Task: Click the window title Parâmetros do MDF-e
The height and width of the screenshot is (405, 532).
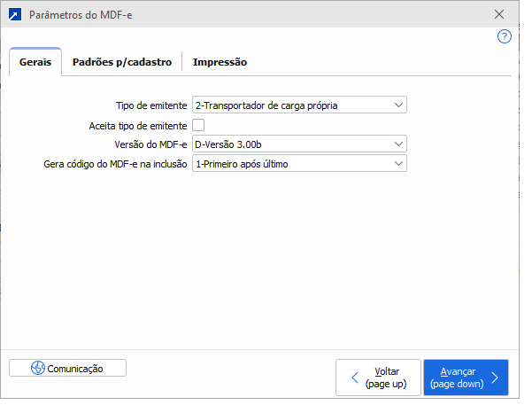Action: [85, 15]
